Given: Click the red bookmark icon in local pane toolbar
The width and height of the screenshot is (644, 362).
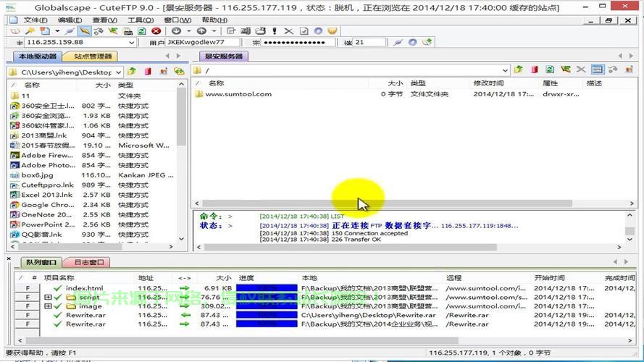Looking at the screenshot, I should pyautogui.click(x=147, y=72).
